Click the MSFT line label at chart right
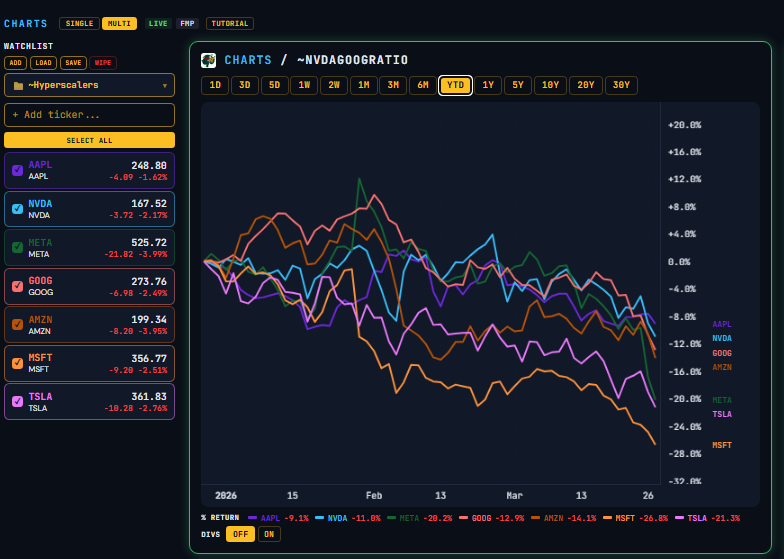This screenshot has width=784, height=559. tap(722, 445)
